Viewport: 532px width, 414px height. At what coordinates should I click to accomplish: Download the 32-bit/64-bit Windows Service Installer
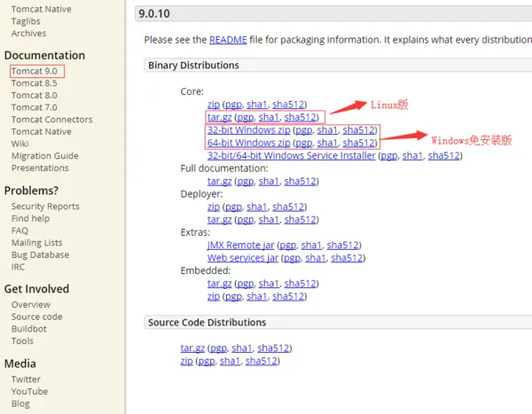[x=292, y=156]
